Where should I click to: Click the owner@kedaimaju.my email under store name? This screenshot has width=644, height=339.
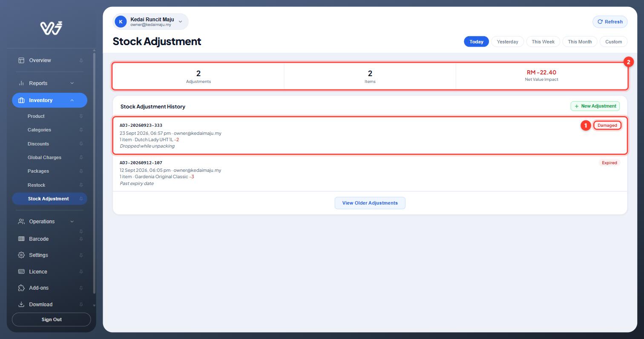coord(151,25)
